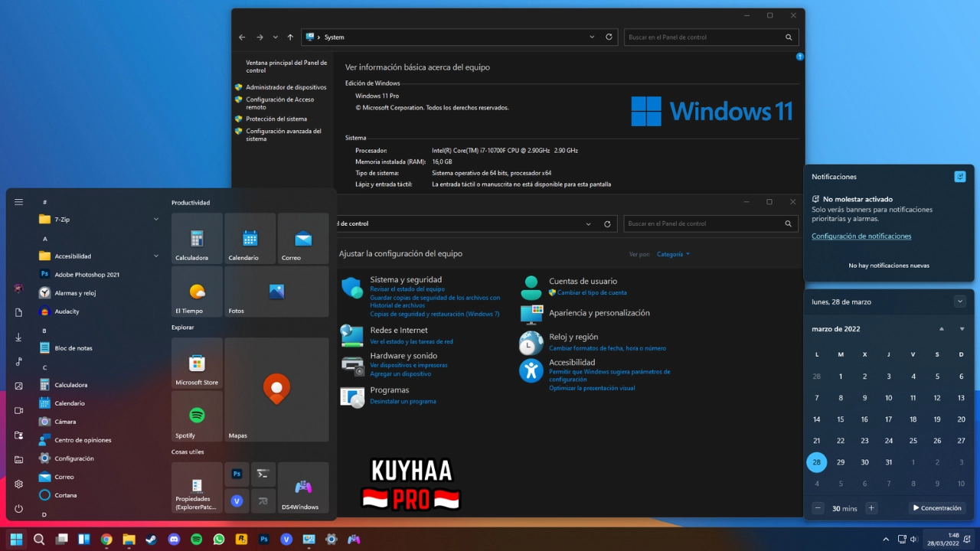Click the Discord icon on the taskbar
The image size is (980, 551).
pos(174,540)
